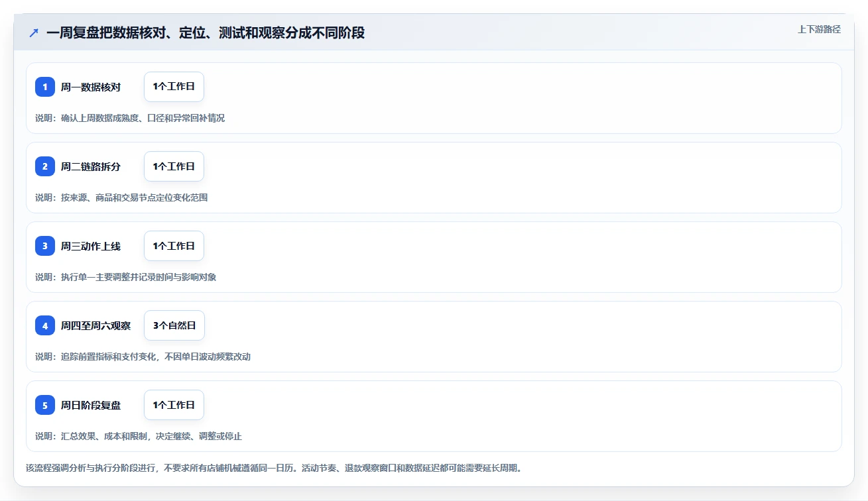Select the 周三动作上线 step title
This screenshot has height=501, width=868.
click(x=91, y=246)
